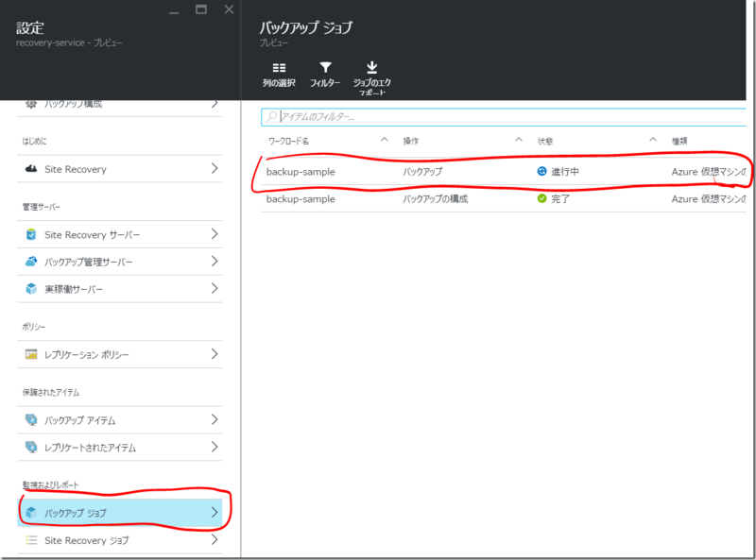The image size is (756, 560).
Task: Minimize the 設定 blade
Action: (174, 11)
